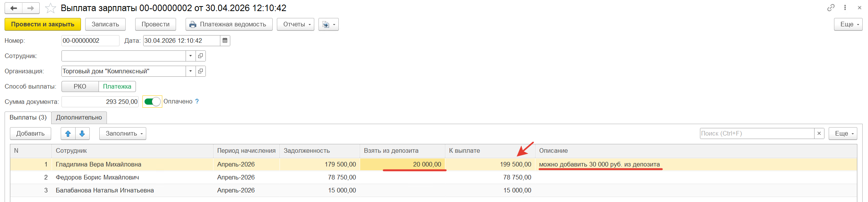The image size is (868, 202).
Task: Move row up with blue up arrow
Action: [x=68, y=134]
